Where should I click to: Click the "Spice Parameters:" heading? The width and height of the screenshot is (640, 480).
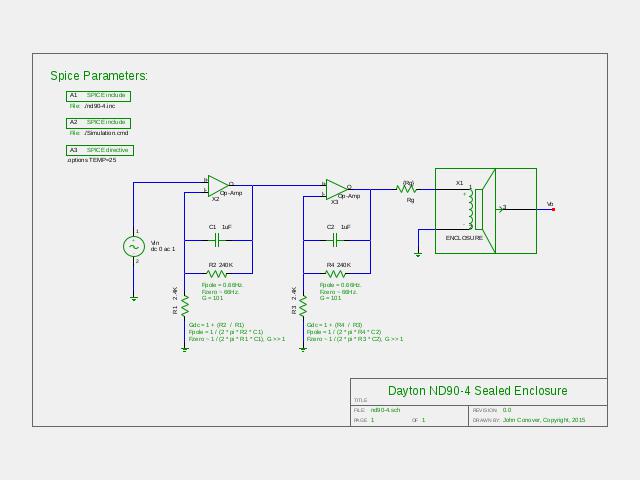click(x=99, y=76)
